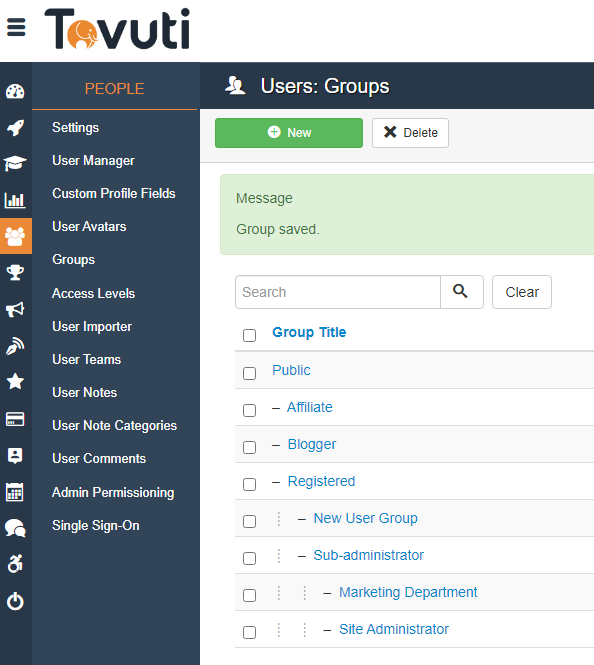The image size is (594, 665).
Task: Select the graduation cap learning icon
Action: [15, 163]
